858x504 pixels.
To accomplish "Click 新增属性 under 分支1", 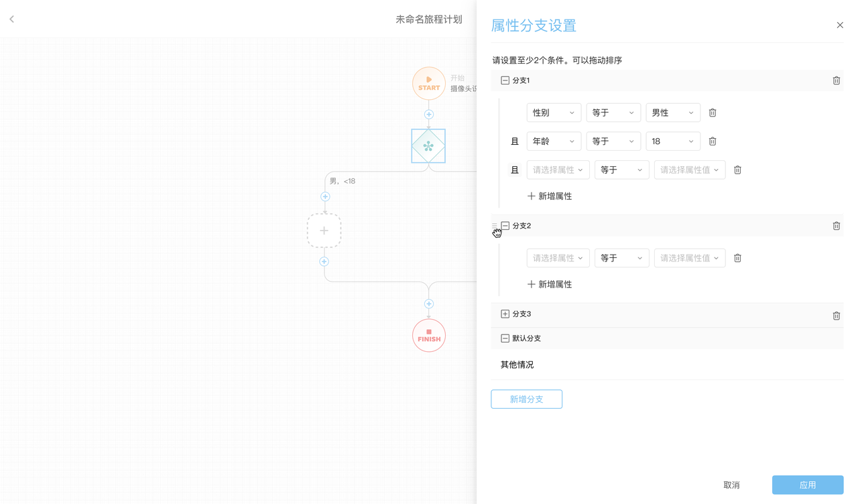I will [550, 196].
